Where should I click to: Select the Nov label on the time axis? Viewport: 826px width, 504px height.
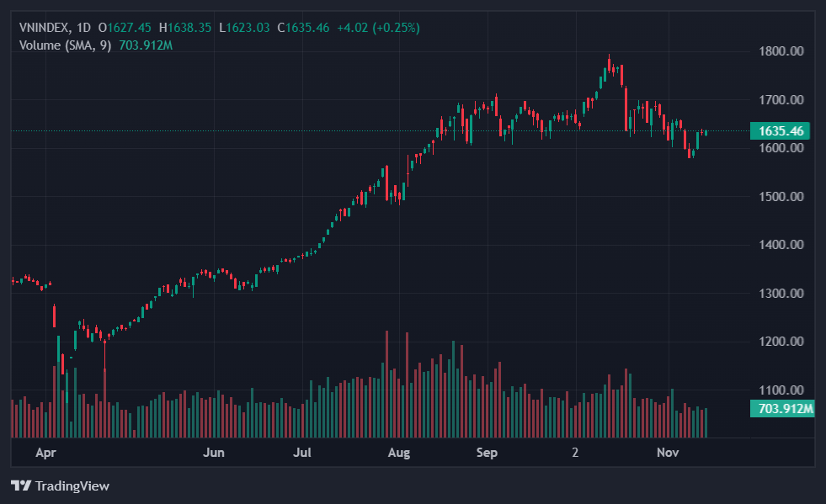point(668,453)
